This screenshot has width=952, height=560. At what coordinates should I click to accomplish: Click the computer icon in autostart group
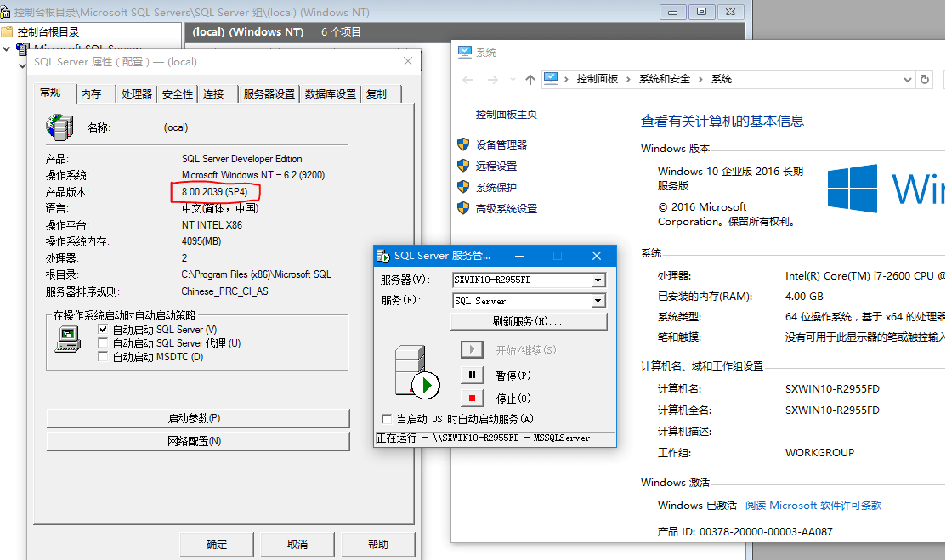click(68, 339)
